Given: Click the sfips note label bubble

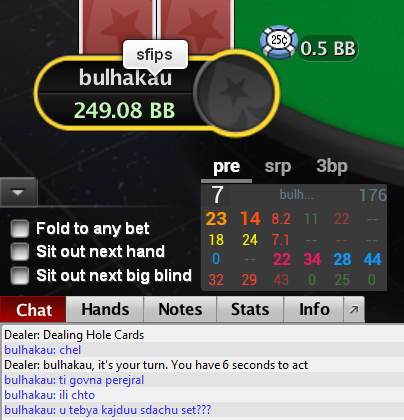Looking at the screenshot, I should (155, 55).
